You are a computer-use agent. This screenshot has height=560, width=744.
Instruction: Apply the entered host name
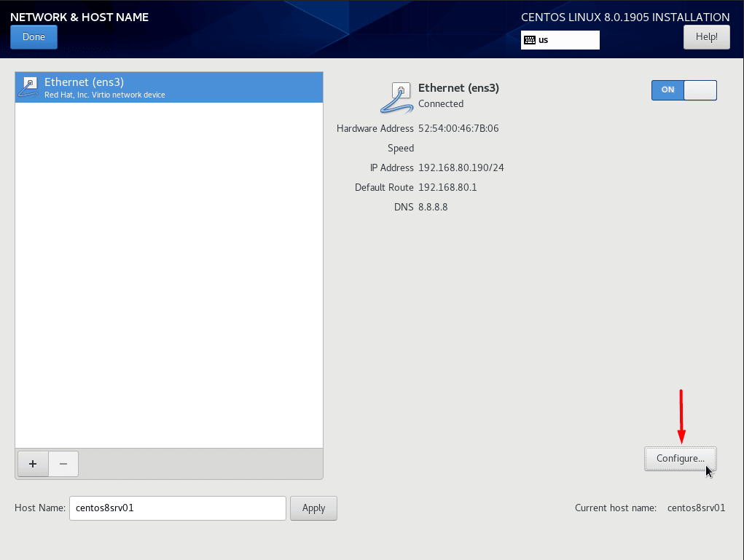click(313, 508)
